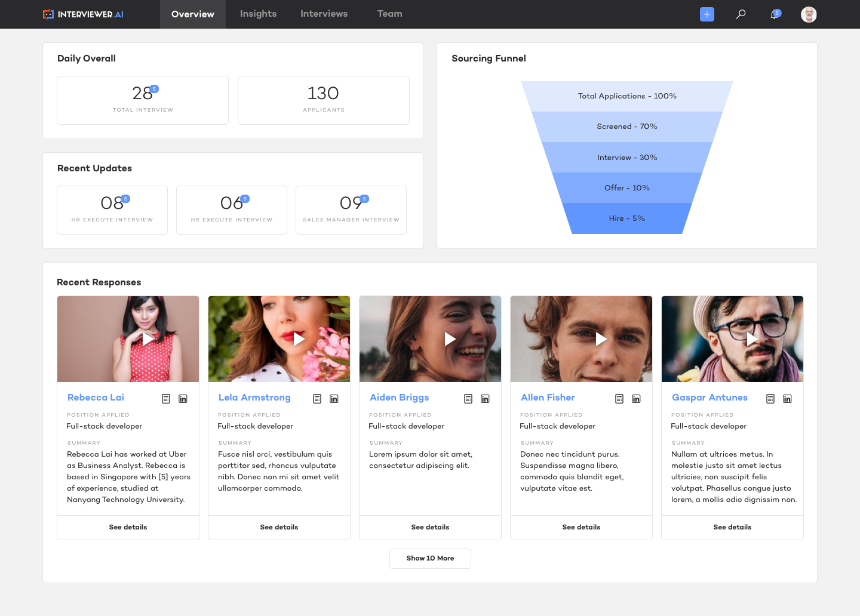Viewport: 860px width, 616px height.
Task: Open the 08 HR Execute Interview card
Action: pyautogui.click(x=112, y=210)
